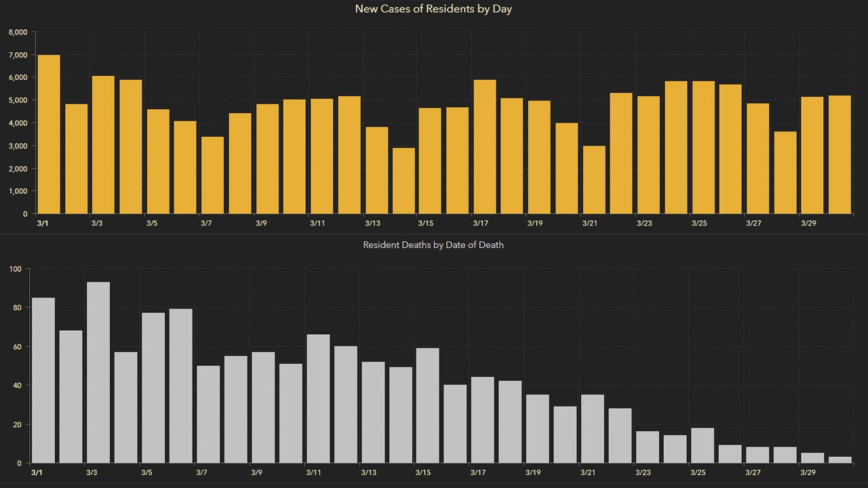
Task: Click the 3/29 date label under Deaths chart
Action: 808,472
